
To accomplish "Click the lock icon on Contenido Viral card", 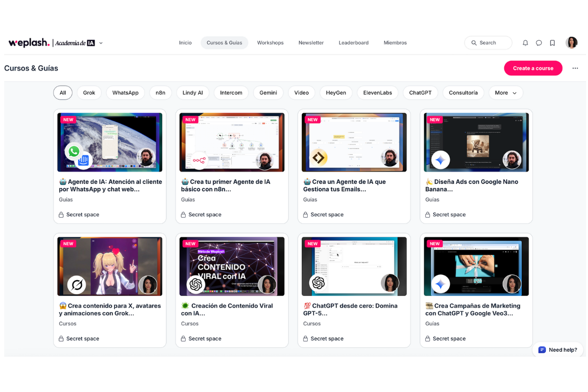I will 183,339.
